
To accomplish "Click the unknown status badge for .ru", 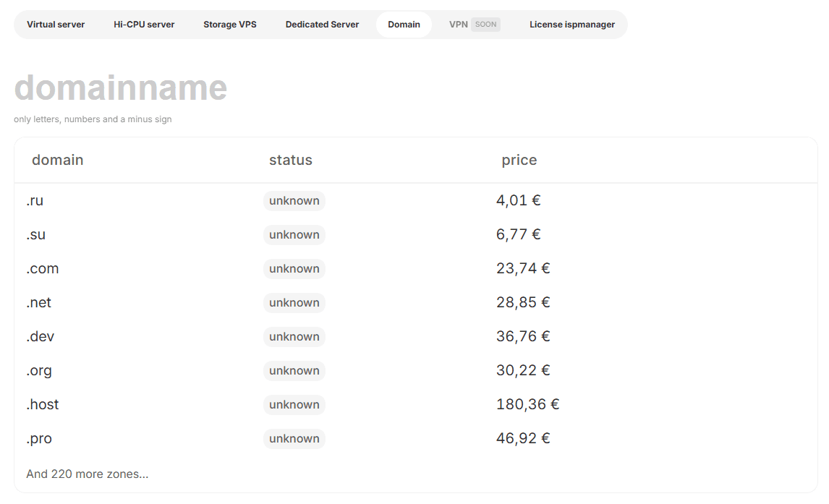I will point(294,201).
